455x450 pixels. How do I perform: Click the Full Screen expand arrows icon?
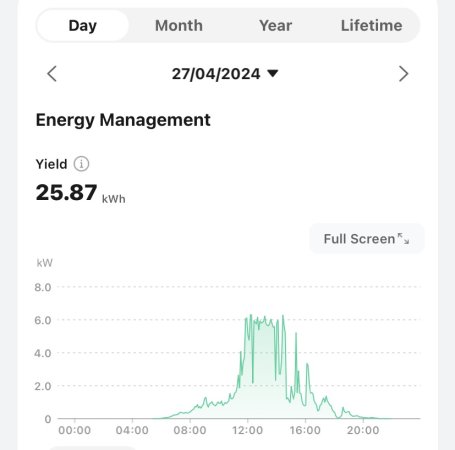point(403,239)
